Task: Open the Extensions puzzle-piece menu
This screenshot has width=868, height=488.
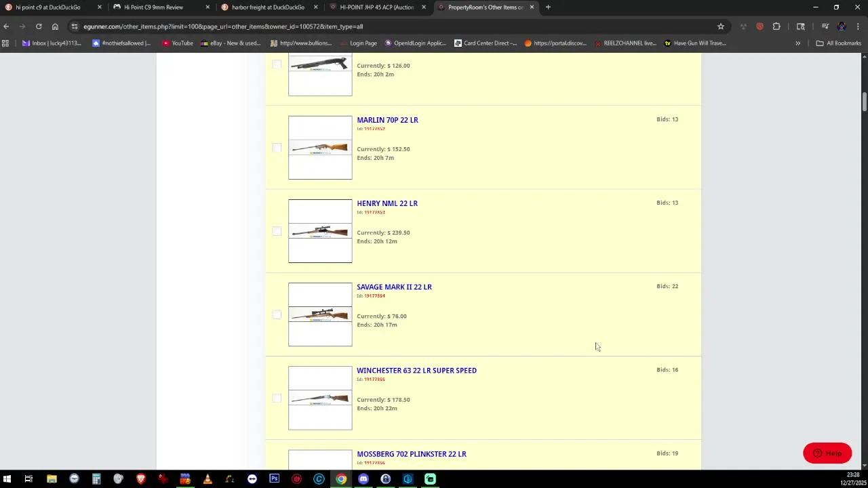Action: tap(776, 26)
